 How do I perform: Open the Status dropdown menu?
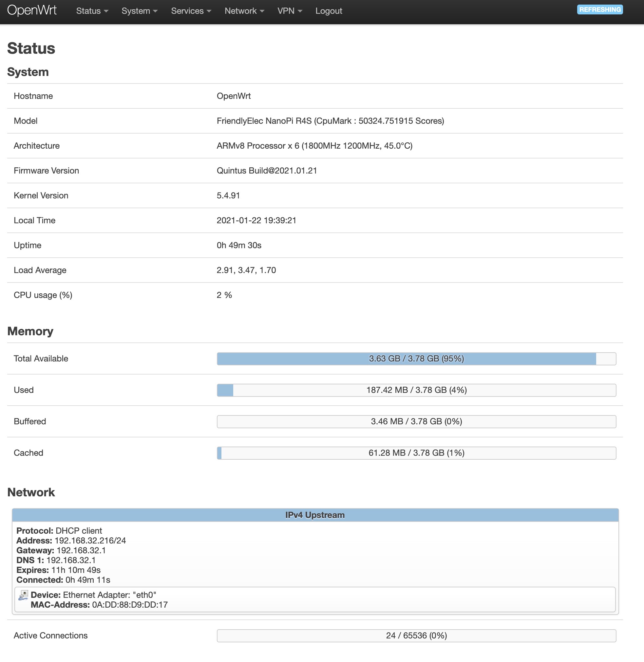(x=92, y=11)
